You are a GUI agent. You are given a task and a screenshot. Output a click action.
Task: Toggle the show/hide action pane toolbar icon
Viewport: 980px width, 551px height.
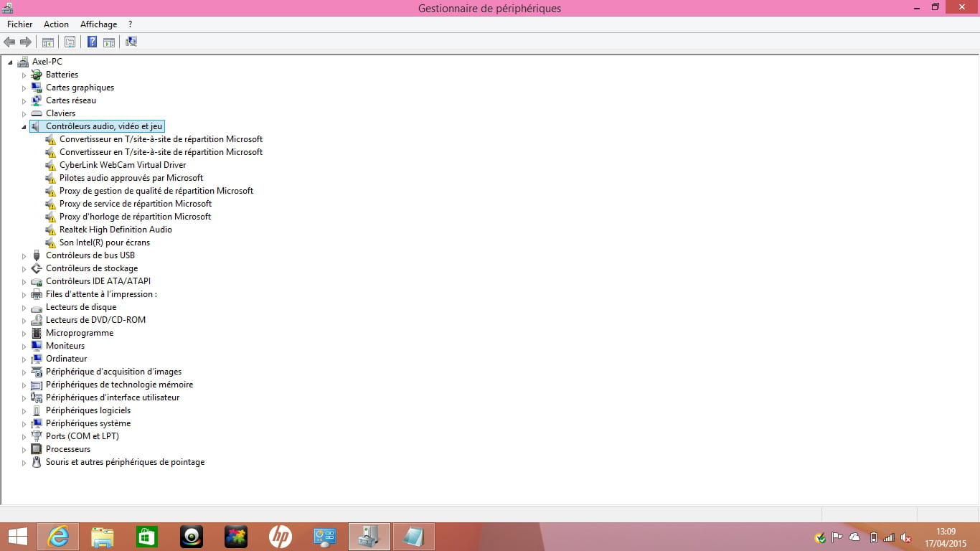click(x=109, y=42)
